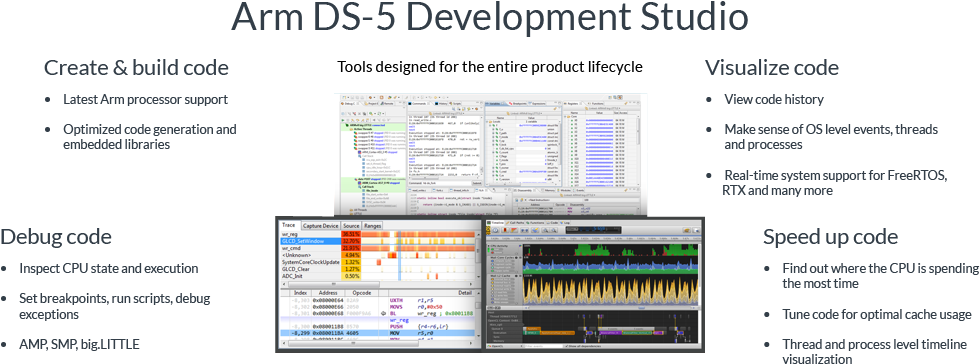Select trace row at address 0x00000E64

pos(378,300)
